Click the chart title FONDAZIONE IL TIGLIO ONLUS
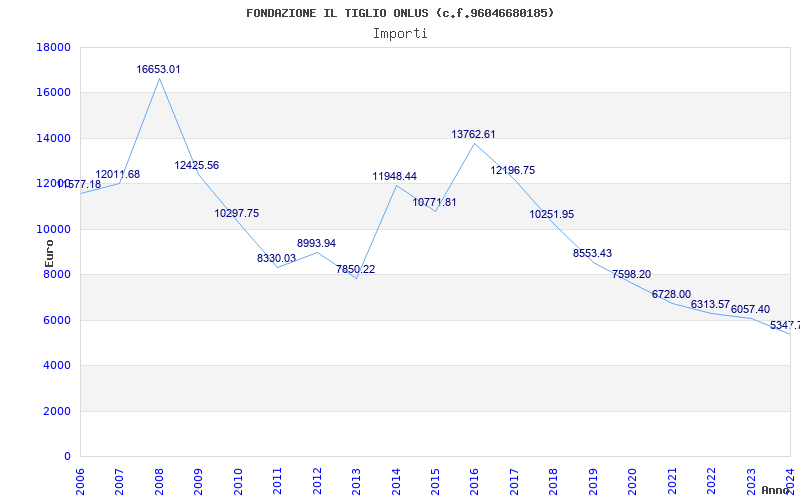Screen dimensions: 800x500 pyautogui.click(x=400, y=13)
